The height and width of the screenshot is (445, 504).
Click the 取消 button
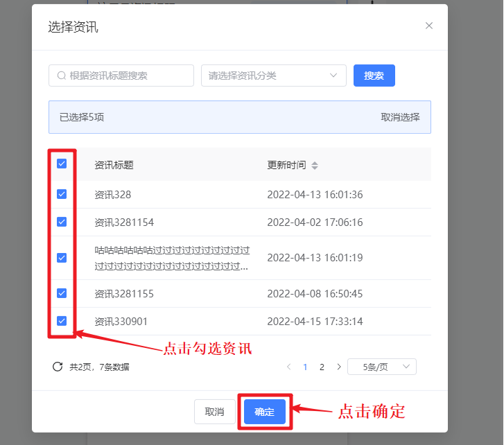click(x=215, y=412)
